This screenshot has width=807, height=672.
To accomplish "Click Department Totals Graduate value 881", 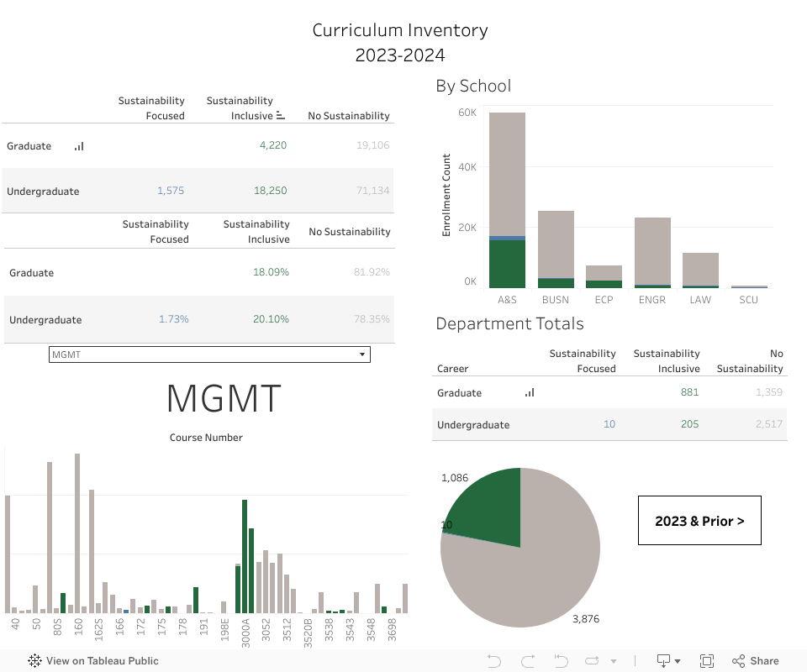I will coord(689,392).
